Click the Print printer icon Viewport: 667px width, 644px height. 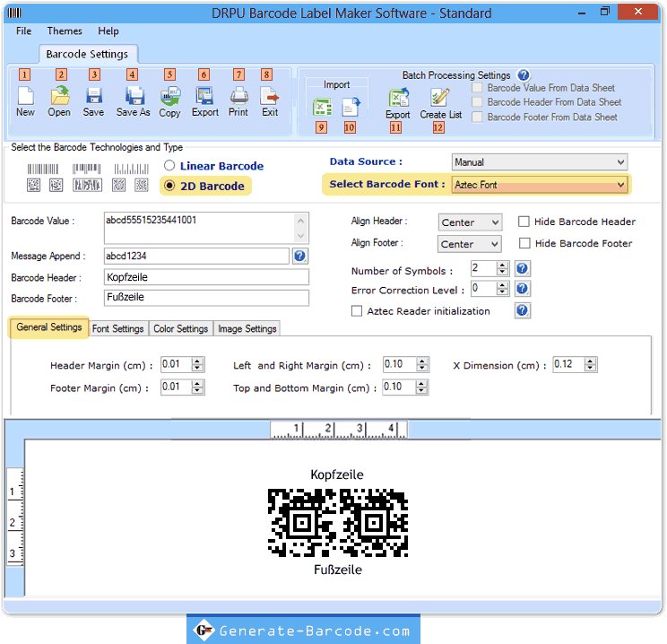pyautogui.click(x=238, y=96)
